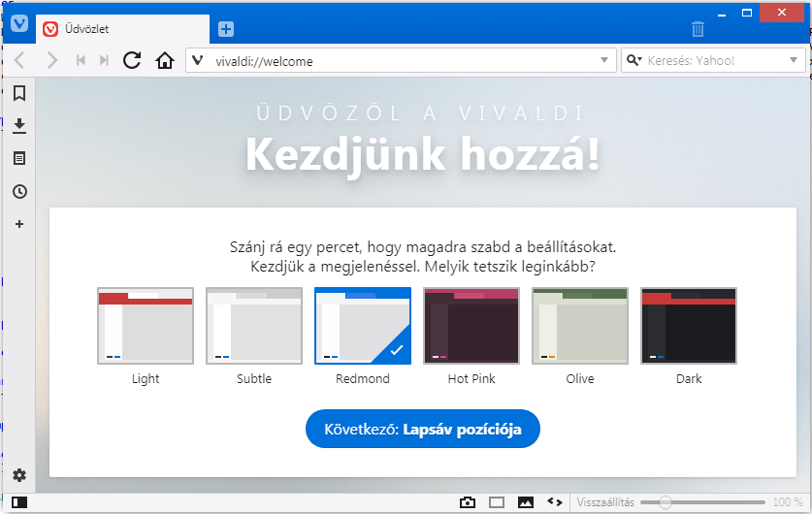Open a new tab with plus button
The height and width of the screenshot is (514, 812).
(x=226, y=29)
